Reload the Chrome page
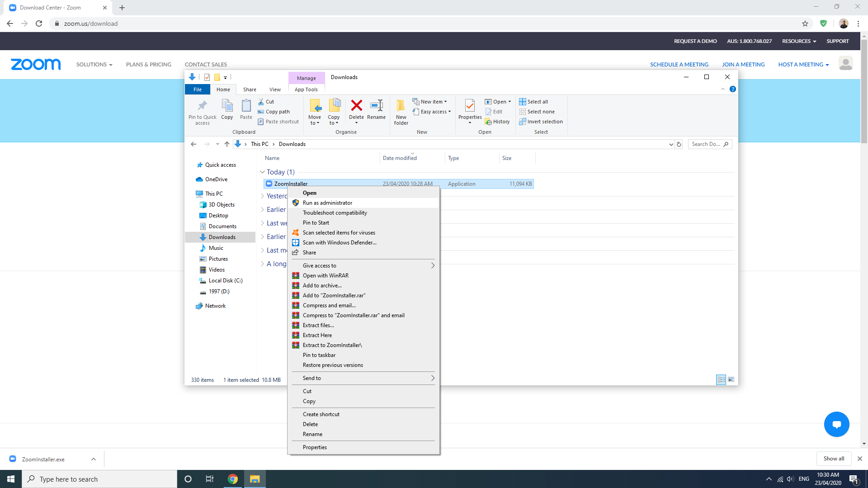The image size is (868, 488). click(x=39, y=23)
